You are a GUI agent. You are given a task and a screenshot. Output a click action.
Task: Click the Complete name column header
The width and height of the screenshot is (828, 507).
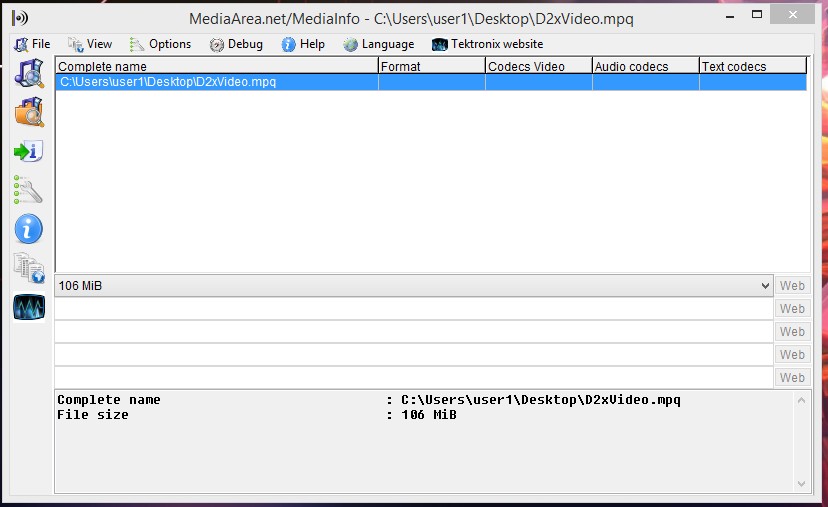pos(217,66)
